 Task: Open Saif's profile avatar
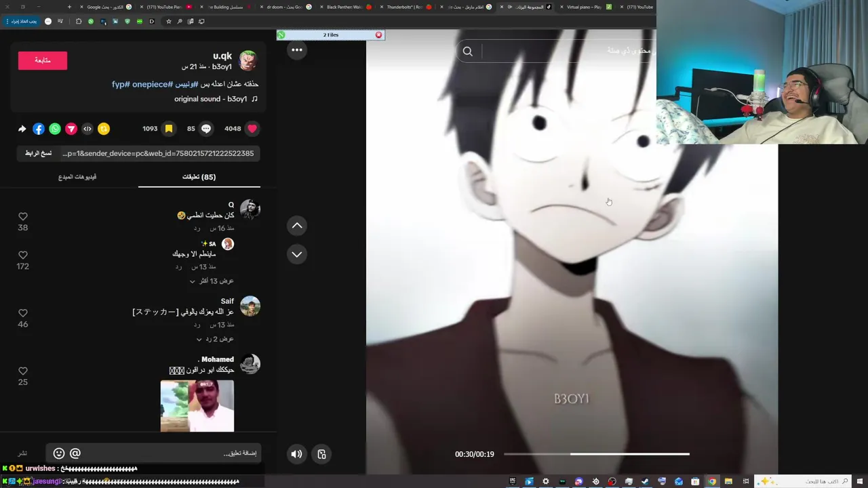coord(250,306)
